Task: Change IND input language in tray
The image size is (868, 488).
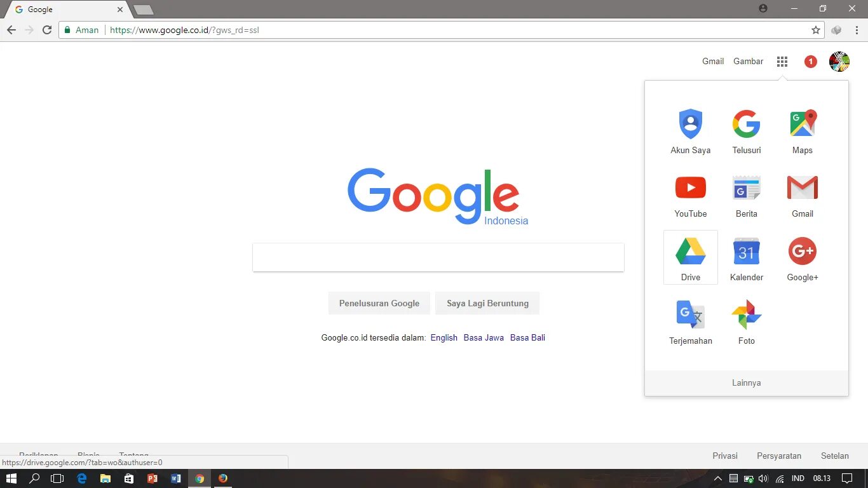Action: click(x=798, y=478)
